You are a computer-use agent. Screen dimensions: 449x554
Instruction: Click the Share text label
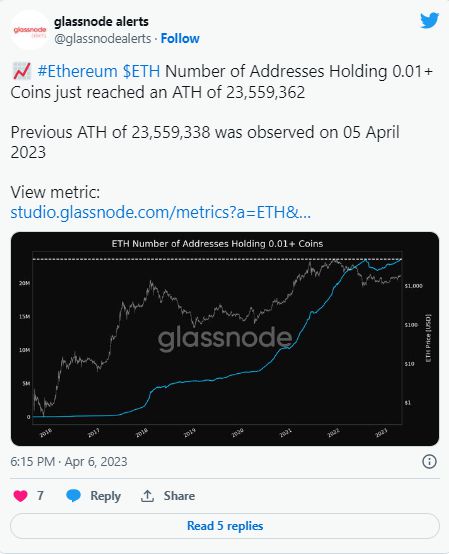(x=179, y=496)
